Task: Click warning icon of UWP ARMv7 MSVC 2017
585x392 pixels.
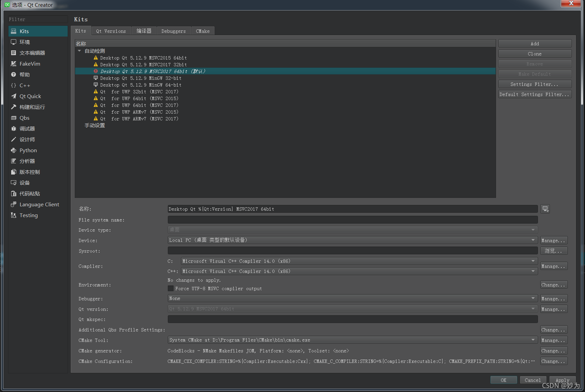Action: 96,119
